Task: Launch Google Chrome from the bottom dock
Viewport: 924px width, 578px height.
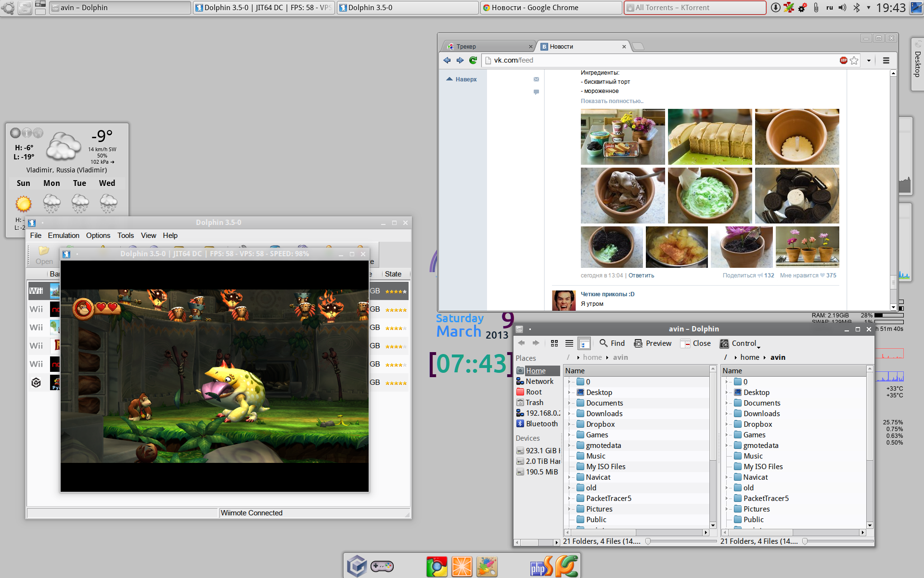Action: click(436, 566)
